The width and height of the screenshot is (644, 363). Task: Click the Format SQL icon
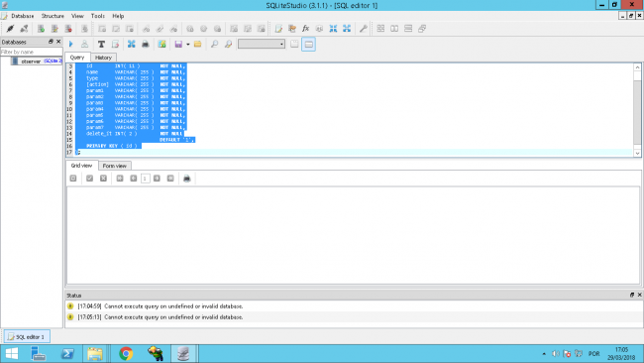coord(101,44)
